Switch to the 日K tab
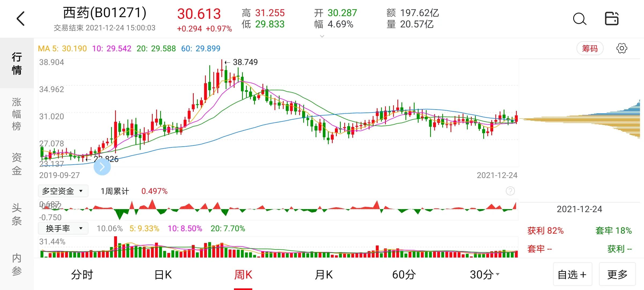644x290 pixels. (x=163, y=274)
